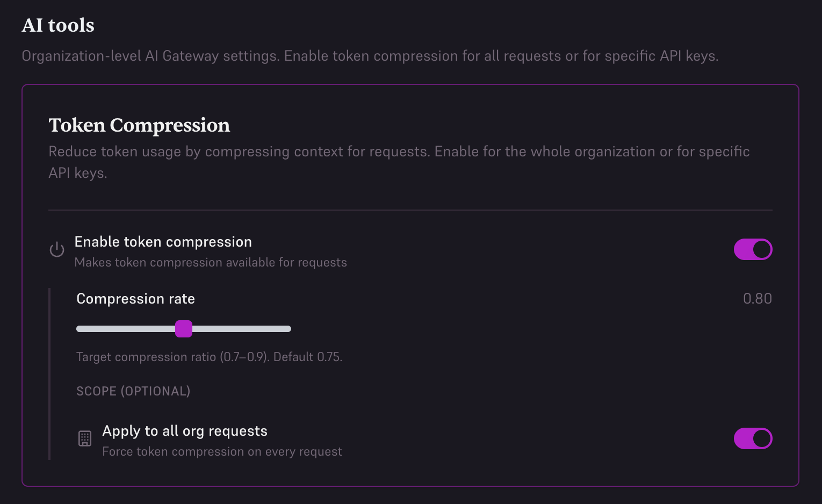Click the 'Enable token compression' label text

tap(163, 242)
